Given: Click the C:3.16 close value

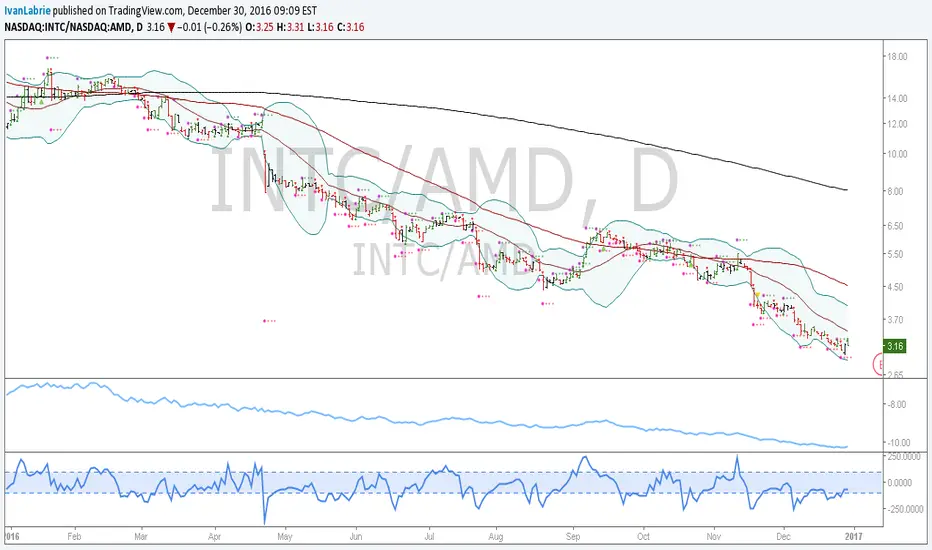Looking at the screenshot, I should coord(351,27).
